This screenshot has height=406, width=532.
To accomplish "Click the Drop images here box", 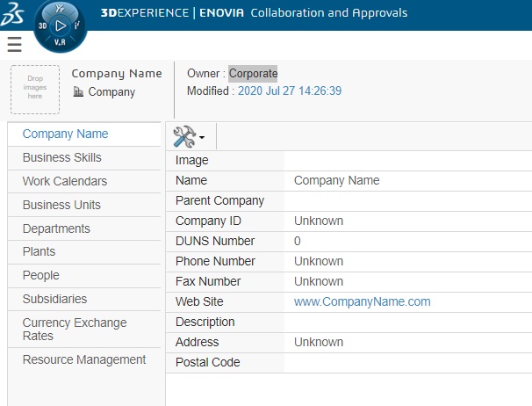I will (x=35, y=90).
